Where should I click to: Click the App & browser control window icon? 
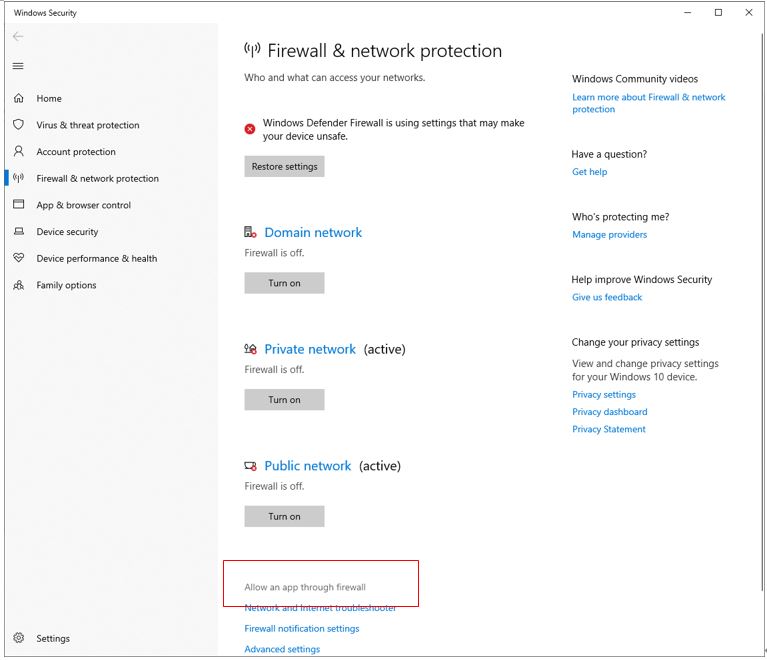[x=19, y=205]
